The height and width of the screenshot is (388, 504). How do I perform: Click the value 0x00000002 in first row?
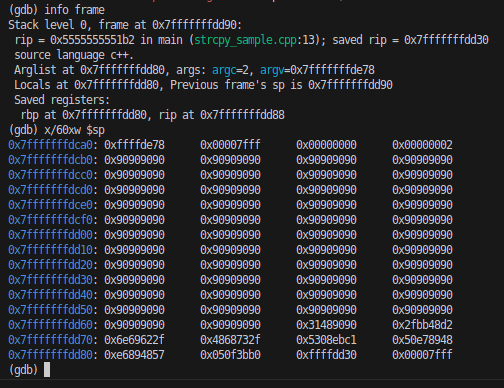pyautogui.click(x=422, y=145)
